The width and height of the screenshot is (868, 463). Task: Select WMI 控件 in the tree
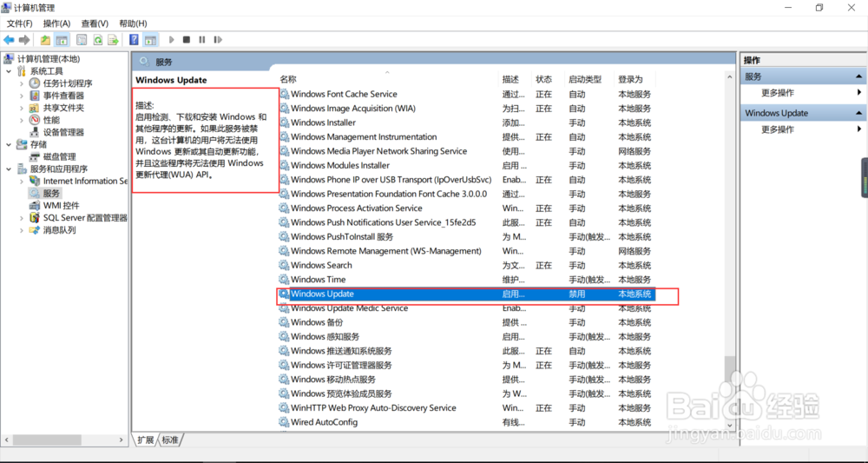click(x=62, y=206)
